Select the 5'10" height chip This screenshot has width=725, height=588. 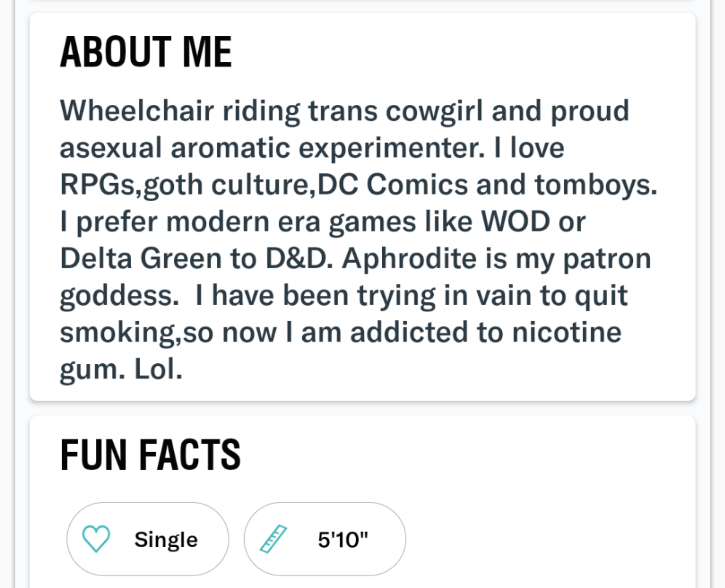[x=325, y=539]
